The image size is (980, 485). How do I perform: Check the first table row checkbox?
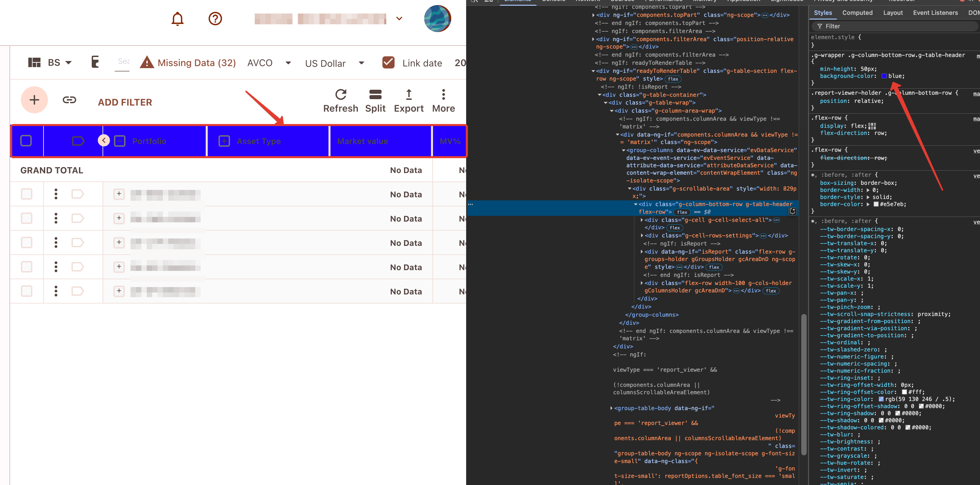tap(26, 194)
